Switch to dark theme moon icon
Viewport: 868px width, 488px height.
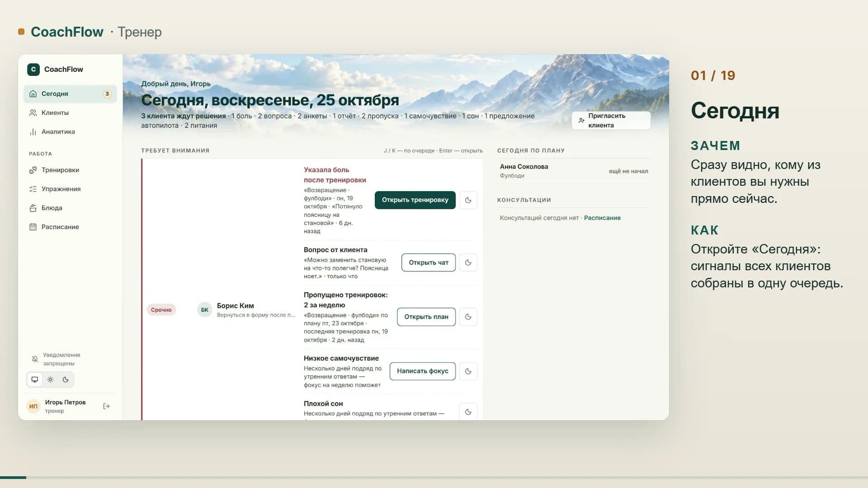click(x=66, y=380)
